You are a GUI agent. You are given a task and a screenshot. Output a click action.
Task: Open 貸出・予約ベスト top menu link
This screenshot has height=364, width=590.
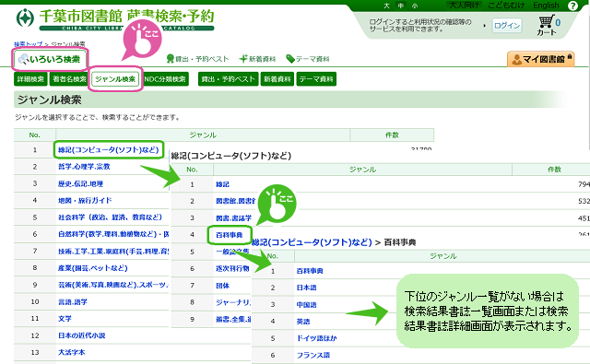click(197, 59)
